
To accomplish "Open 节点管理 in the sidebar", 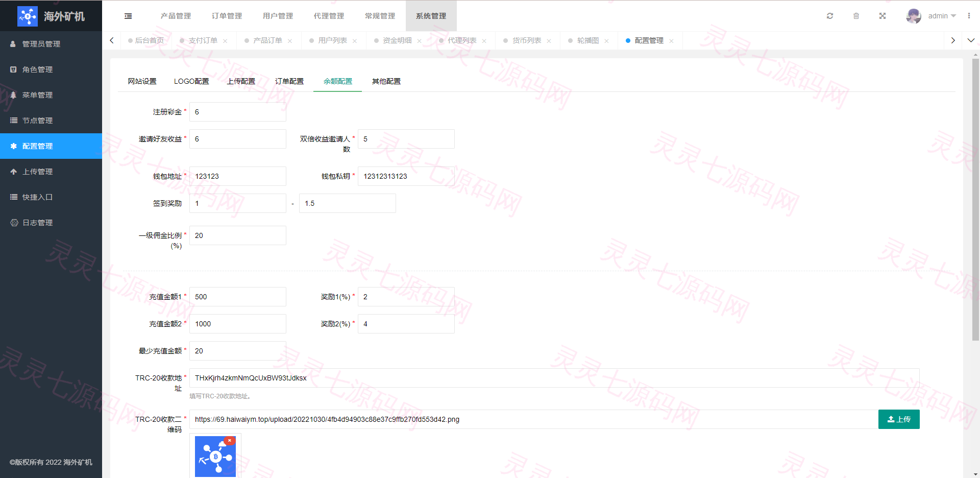I will tap(51, 121).
